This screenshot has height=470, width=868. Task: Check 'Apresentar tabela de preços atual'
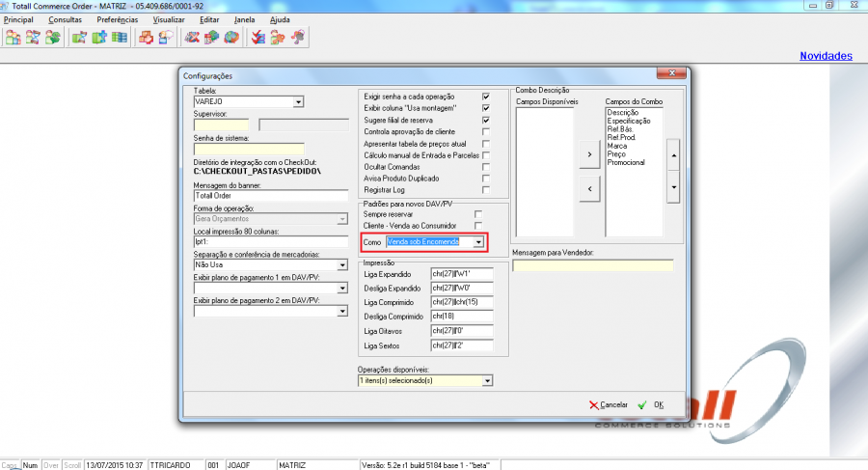485,144
